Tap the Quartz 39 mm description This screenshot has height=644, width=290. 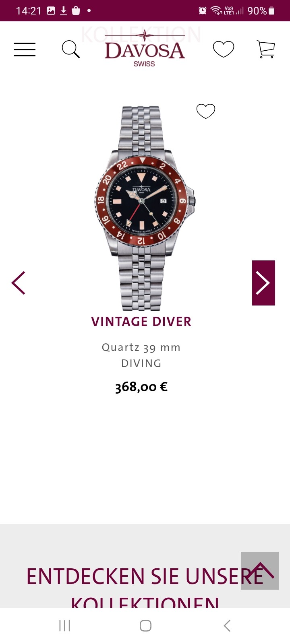tap(141, 347)
